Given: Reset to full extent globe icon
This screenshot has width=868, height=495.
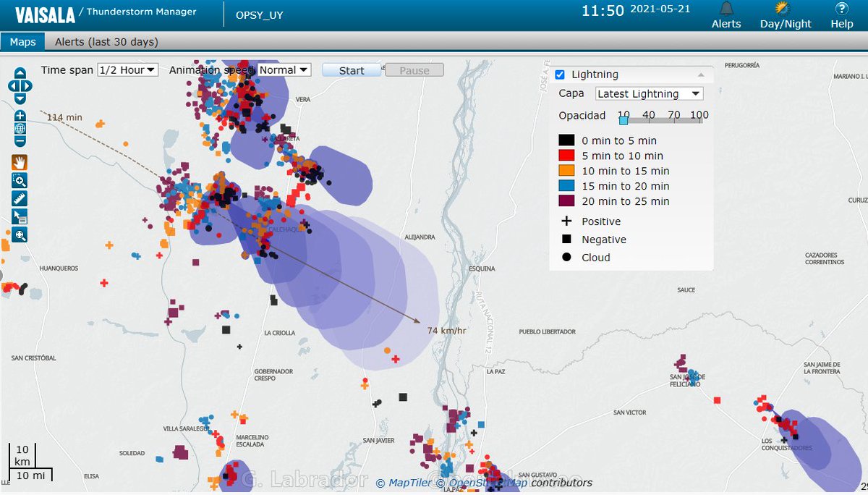Looking at the screenshot, I should coord(20,129).
